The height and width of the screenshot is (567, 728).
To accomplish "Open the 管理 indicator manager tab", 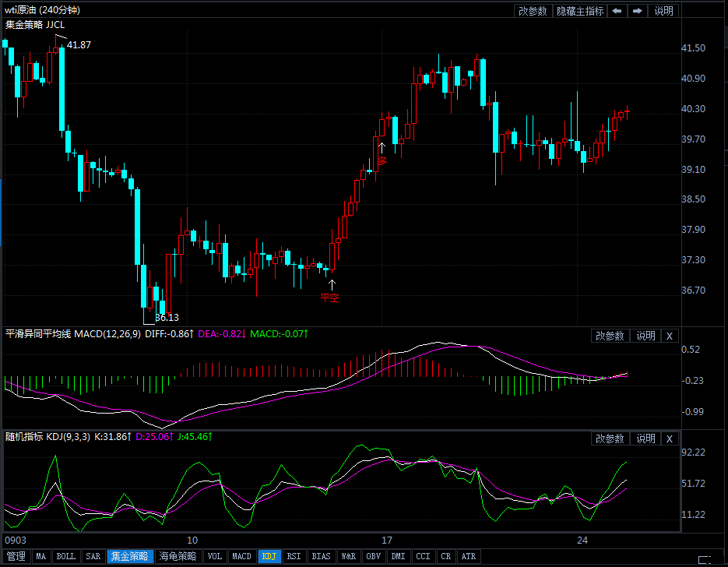I will [x=16, y=556].
